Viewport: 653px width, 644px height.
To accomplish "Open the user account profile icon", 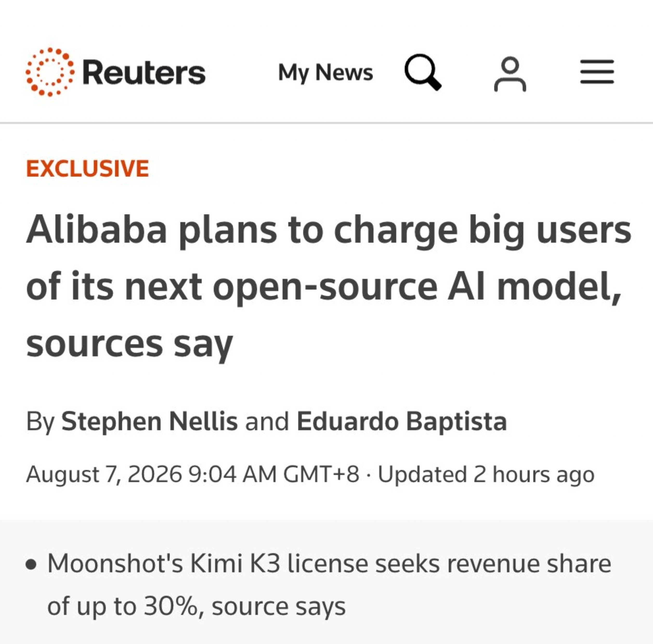I will tap(510, 74).
